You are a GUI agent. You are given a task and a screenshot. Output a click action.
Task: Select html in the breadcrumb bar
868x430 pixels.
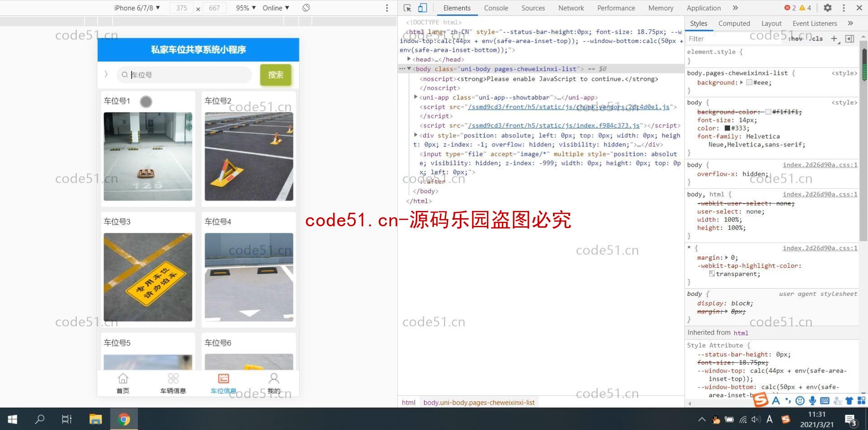(408, 402)
